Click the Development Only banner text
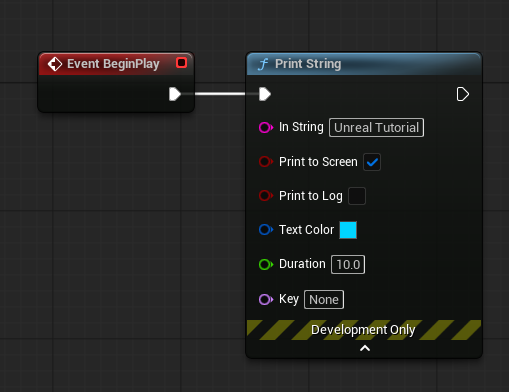Viewport: 509px width, 392px height. pos(363,330)
